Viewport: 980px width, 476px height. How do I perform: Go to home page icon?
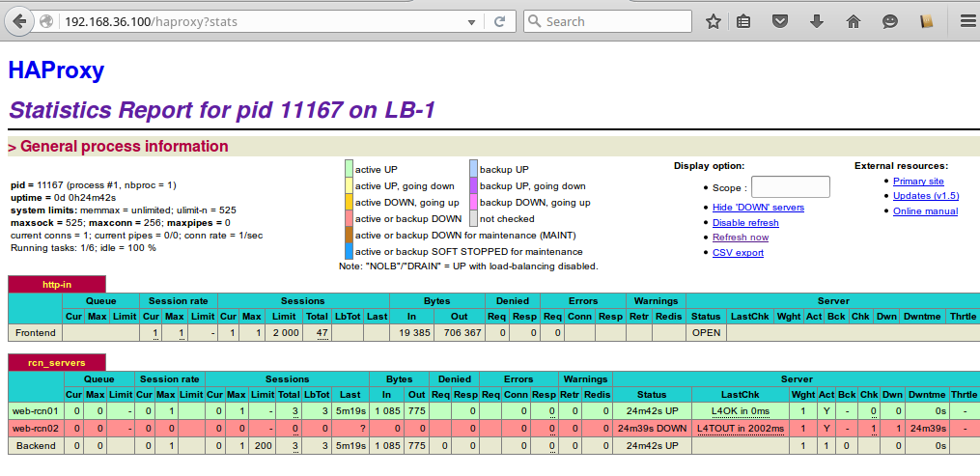(854, 21)
